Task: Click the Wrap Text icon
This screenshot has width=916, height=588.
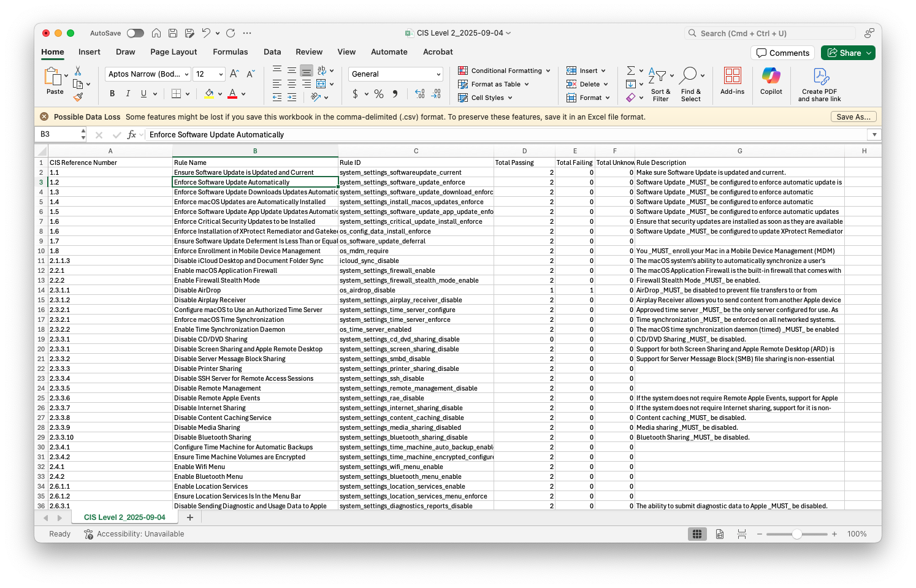Action: 322,71
